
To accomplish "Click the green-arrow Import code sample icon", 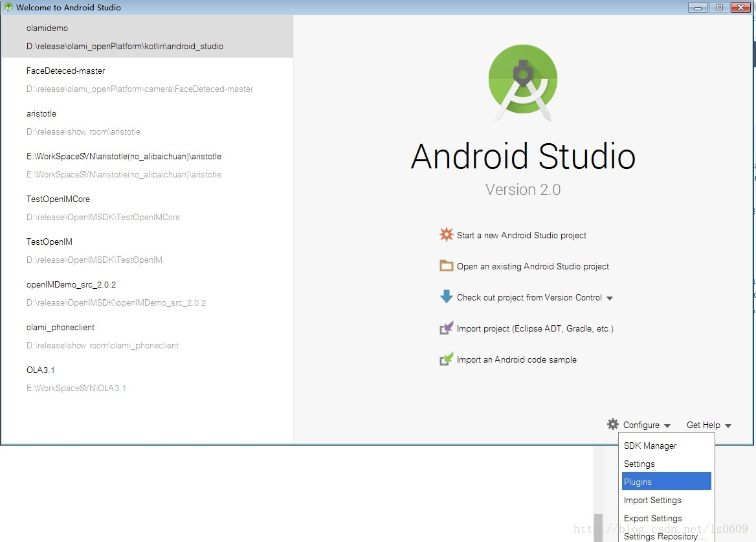I will click(x=447, y=359).
